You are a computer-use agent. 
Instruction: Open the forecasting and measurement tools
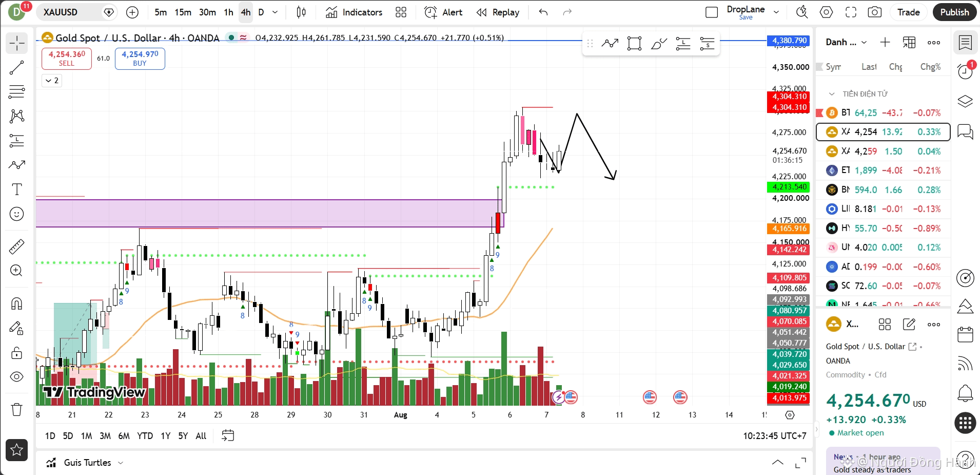pos(17,140)
